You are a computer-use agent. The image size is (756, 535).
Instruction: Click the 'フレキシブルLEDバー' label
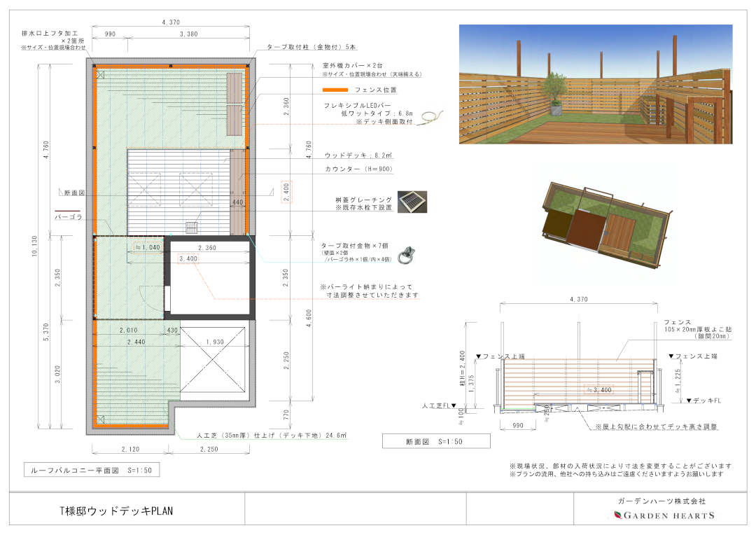tap(357, 105)
